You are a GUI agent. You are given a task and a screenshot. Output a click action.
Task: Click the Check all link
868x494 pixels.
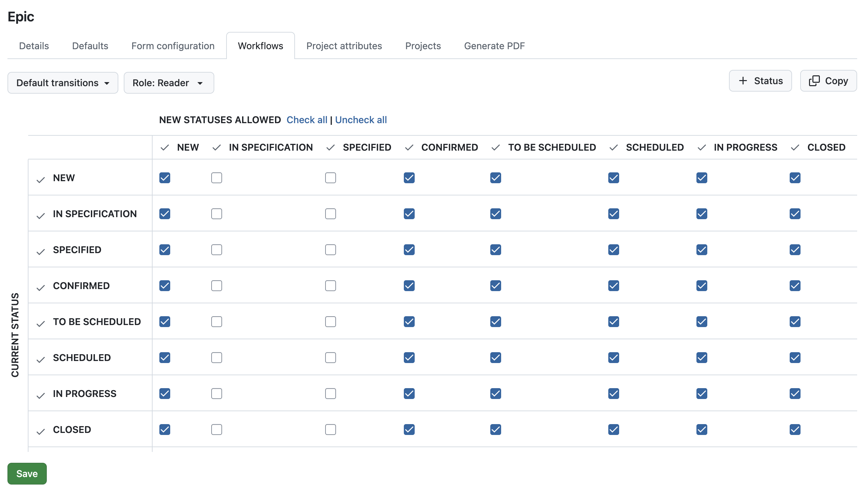pyautogui.click(x=307, y=120)
